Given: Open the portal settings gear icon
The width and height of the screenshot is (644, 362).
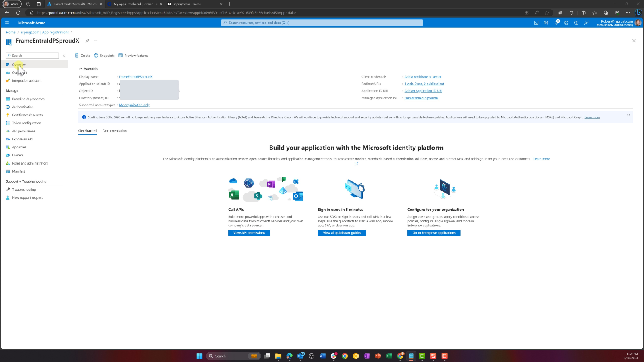Looking at the screenshot, I should pos(566,23).
